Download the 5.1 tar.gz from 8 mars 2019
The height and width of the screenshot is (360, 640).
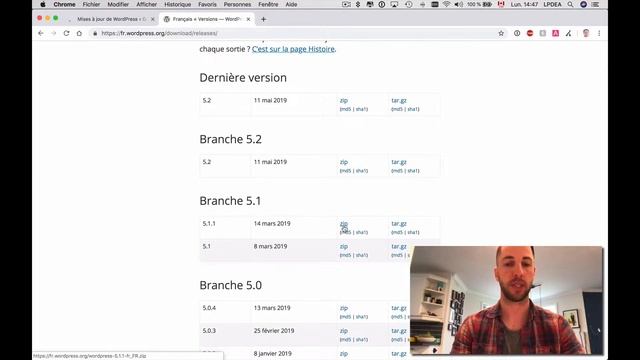click(x=399, y=247)
